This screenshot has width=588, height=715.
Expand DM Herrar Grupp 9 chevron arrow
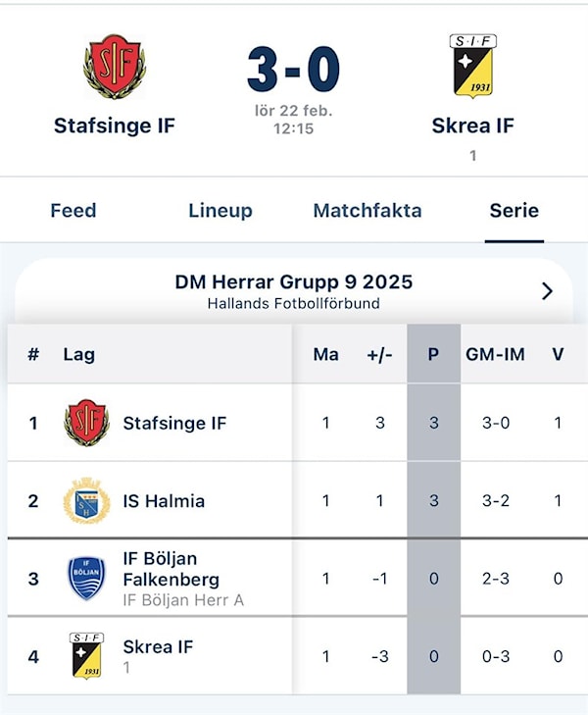coord(547,291)
